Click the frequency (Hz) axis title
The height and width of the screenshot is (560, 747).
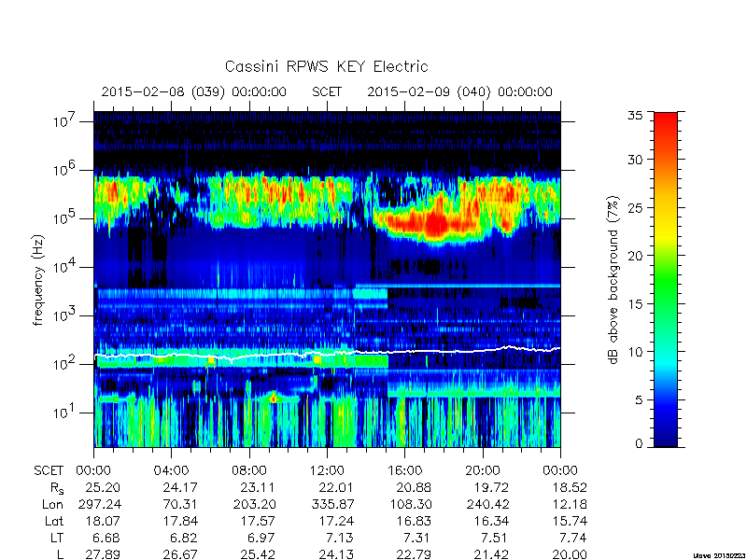38,281
